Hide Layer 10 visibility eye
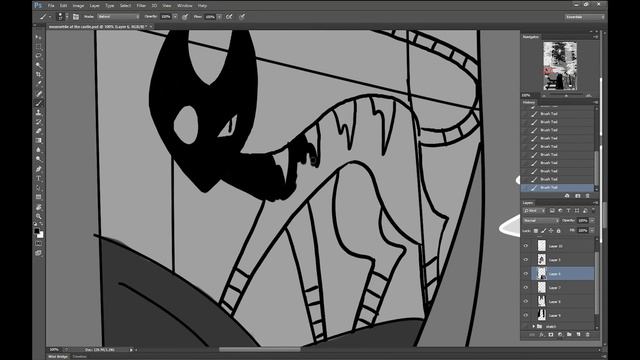Screen dimensions: 640x360 pyautogui.click(x=526, y=246)
